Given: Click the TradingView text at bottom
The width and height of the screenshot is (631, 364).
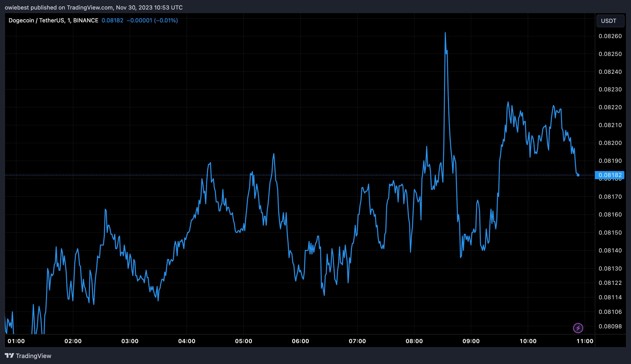Looking at the screenshot, I should pos(34,356).
